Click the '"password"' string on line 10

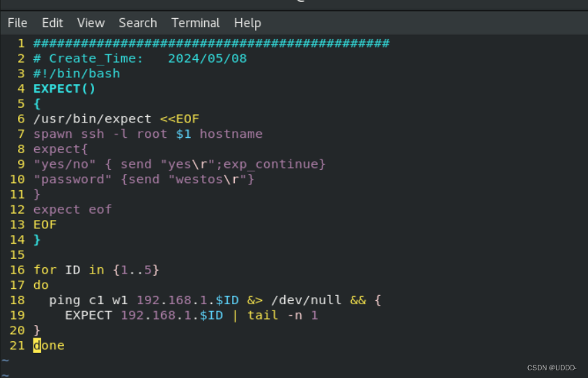pyautogui.click(x=72, y=179)
